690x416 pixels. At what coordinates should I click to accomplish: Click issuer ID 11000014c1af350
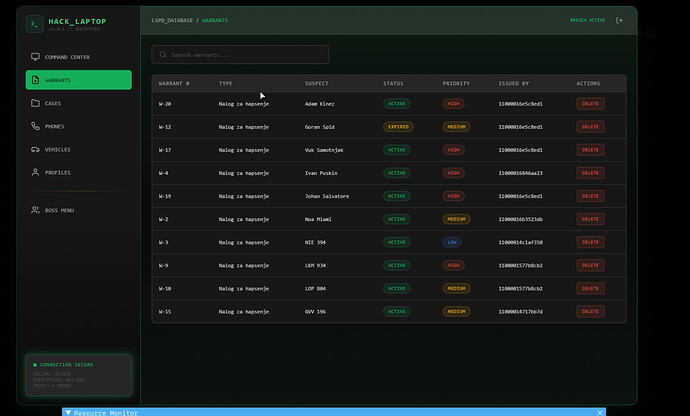coord(521,242)
